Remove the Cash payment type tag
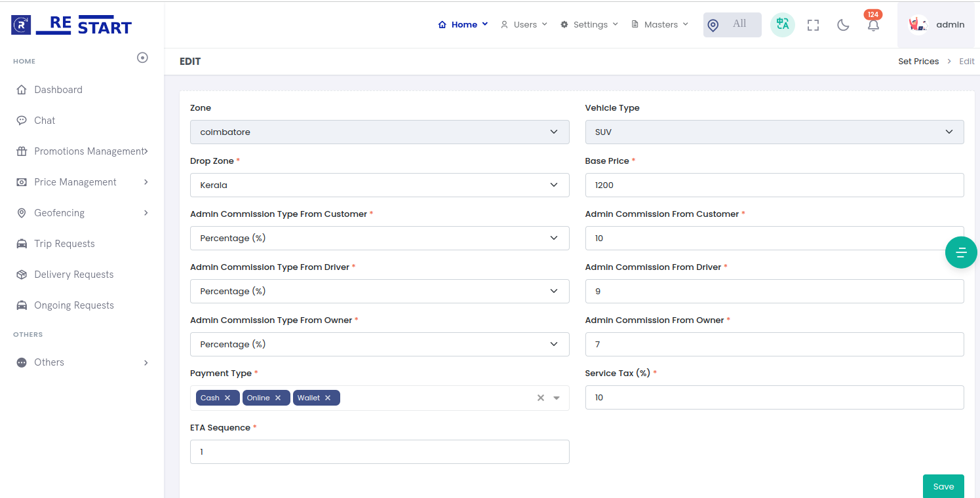The image size is (980, 498). (x=227, y=398)
